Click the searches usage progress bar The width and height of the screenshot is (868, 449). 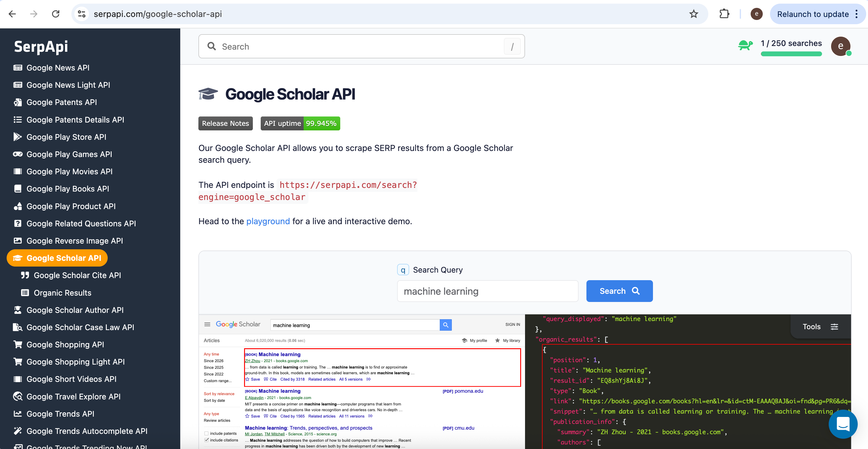(x=791, y=54)
